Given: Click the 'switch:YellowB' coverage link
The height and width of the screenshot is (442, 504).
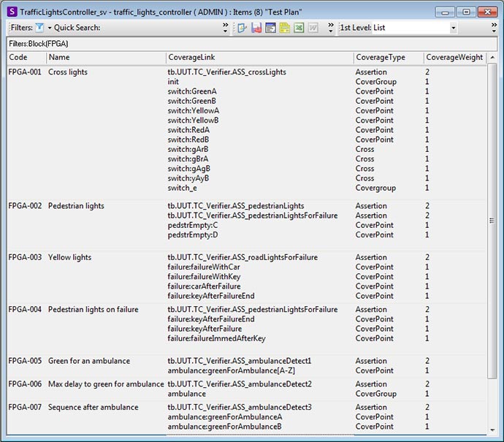Looking at the screenshot, I should tap(193, 121).
